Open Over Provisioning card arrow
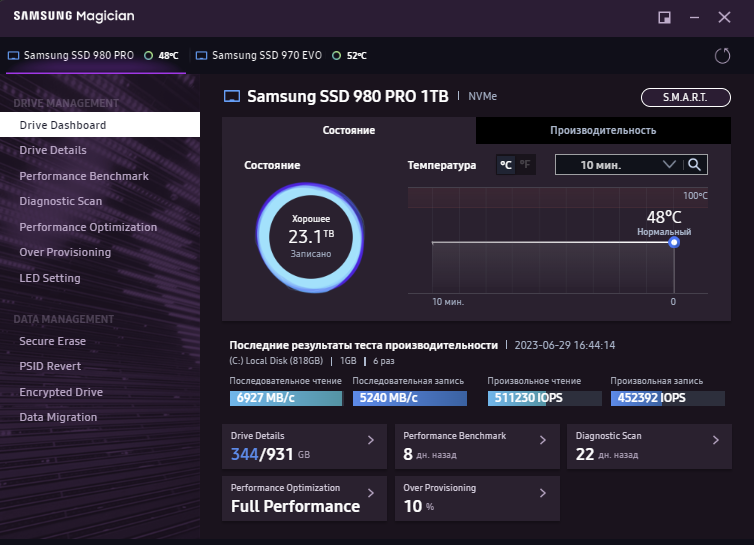This screenshot has width=754, height=545. pyautogui.click(x=543, y=493)
